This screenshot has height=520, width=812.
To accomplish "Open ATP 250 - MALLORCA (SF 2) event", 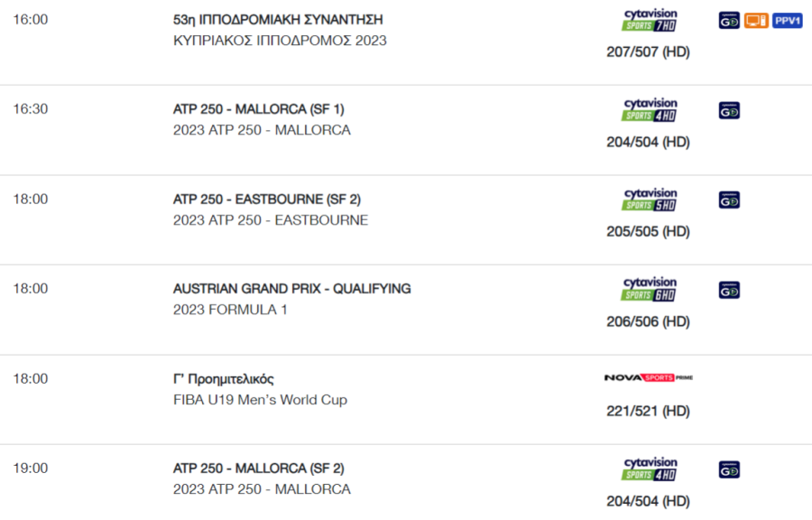I will pos(258,469).
